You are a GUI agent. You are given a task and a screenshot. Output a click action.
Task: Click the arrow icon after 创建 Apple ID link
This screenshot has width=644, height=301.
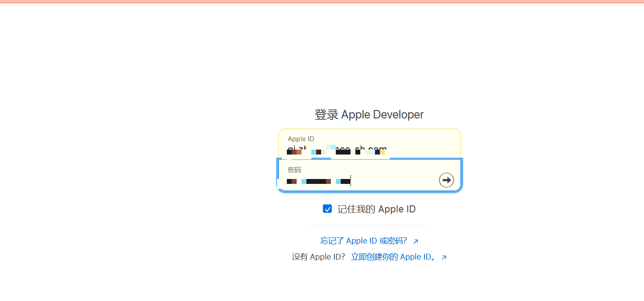point(444,257)
